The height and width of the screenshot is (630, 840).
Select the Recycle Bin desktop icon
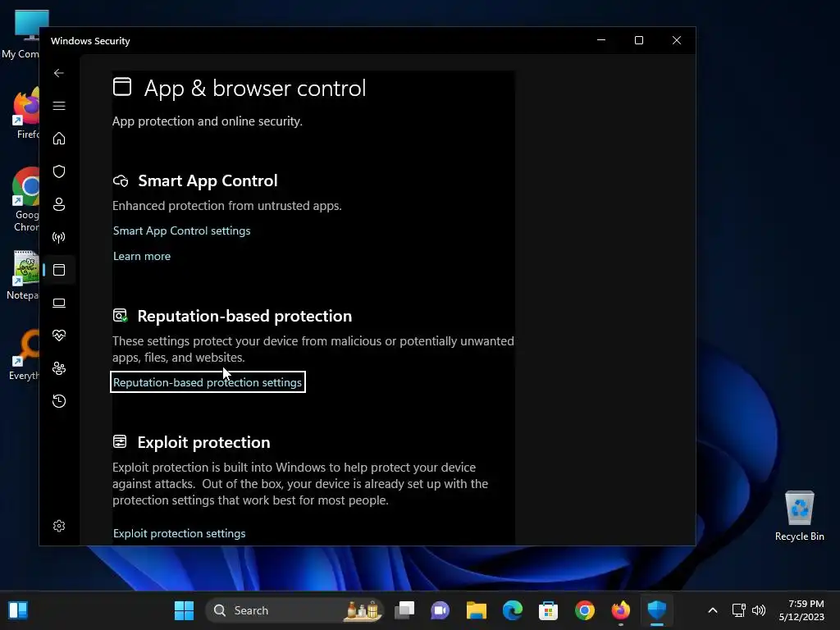point(799,516)
